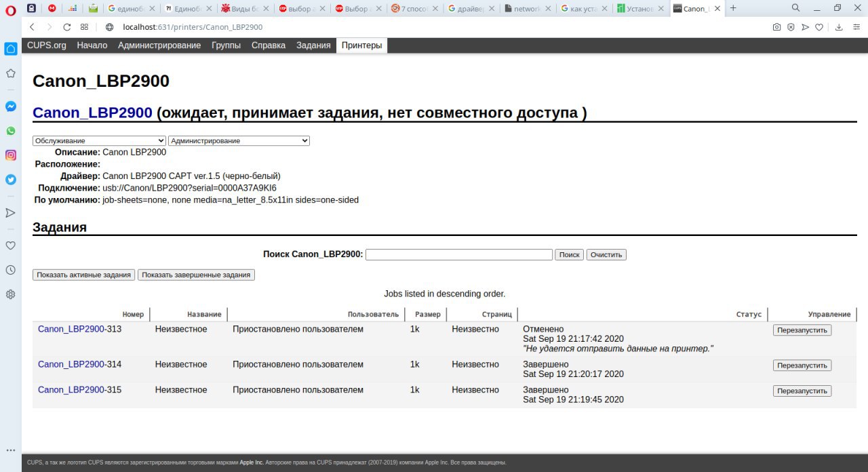Bookmark this page with heart icon in address bar
This screenshot has width=868, height=472.
point(819,27)
